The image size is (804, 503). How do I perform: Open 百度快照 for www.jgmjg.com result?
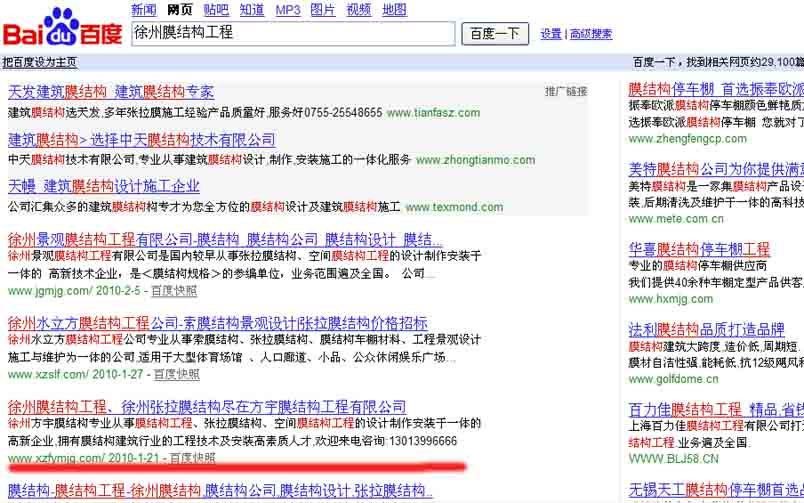[174, 291]
